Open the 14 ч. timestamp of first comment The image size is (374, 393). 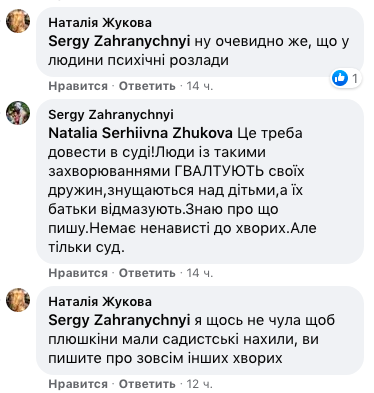click(x=200, y=86)
